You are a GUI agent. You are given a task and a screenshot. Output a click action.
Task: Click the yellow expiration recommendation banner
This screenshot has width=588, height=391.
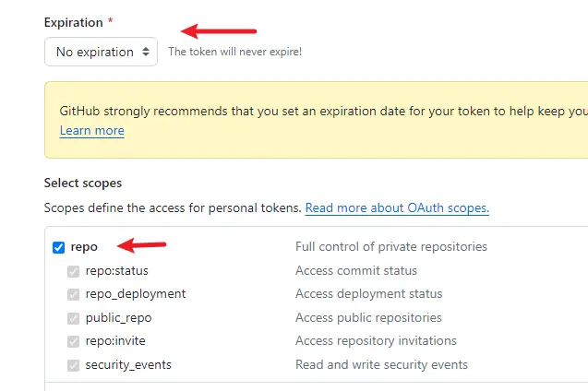(x=314, y=120)
